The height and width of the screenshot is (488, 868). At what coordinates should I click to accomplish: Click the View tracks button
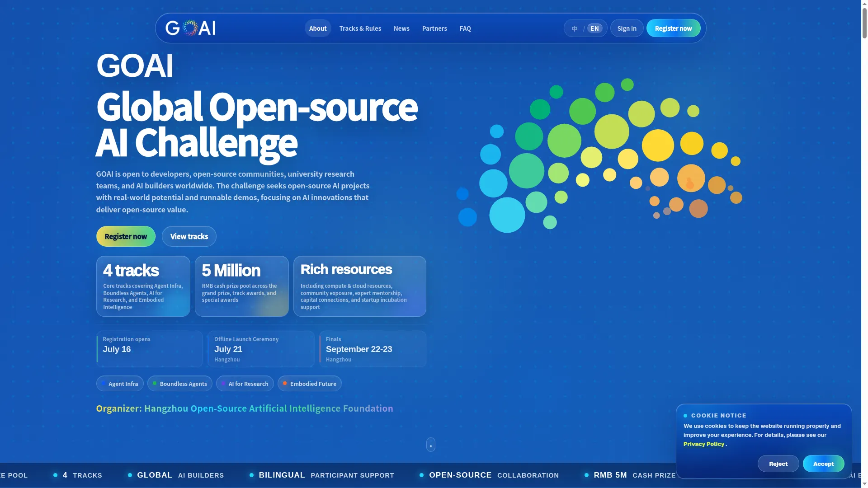pyautogui.click(x=189, y=236)
